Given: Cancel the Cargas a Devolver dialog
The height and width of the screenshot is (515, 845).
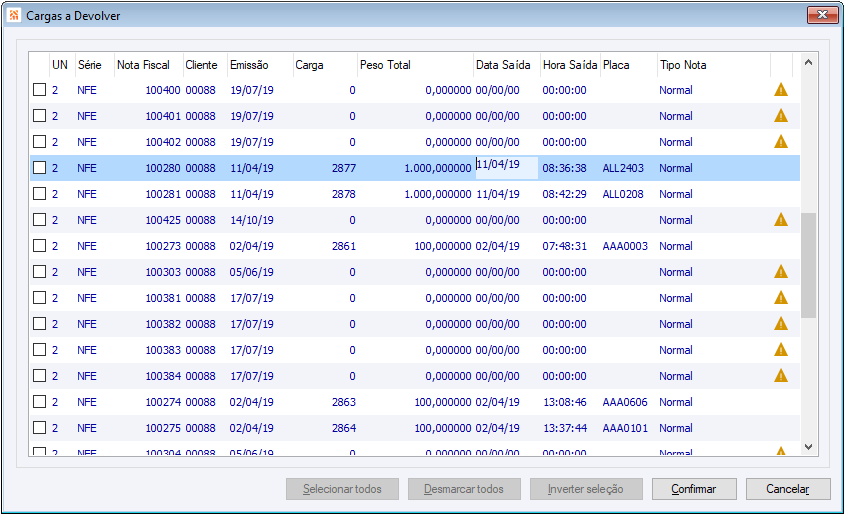Looking at the screenshot, I should coord(788,489).
